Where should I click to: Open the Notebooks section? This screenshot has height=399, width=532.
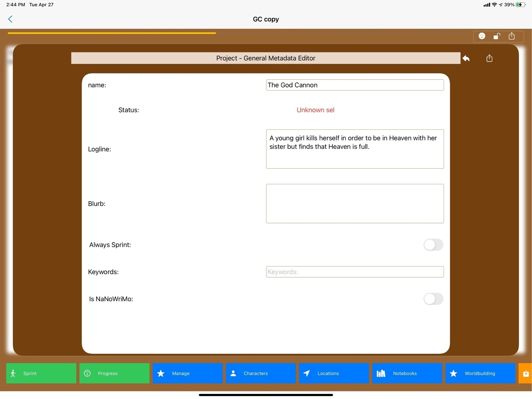coord(407,373)
